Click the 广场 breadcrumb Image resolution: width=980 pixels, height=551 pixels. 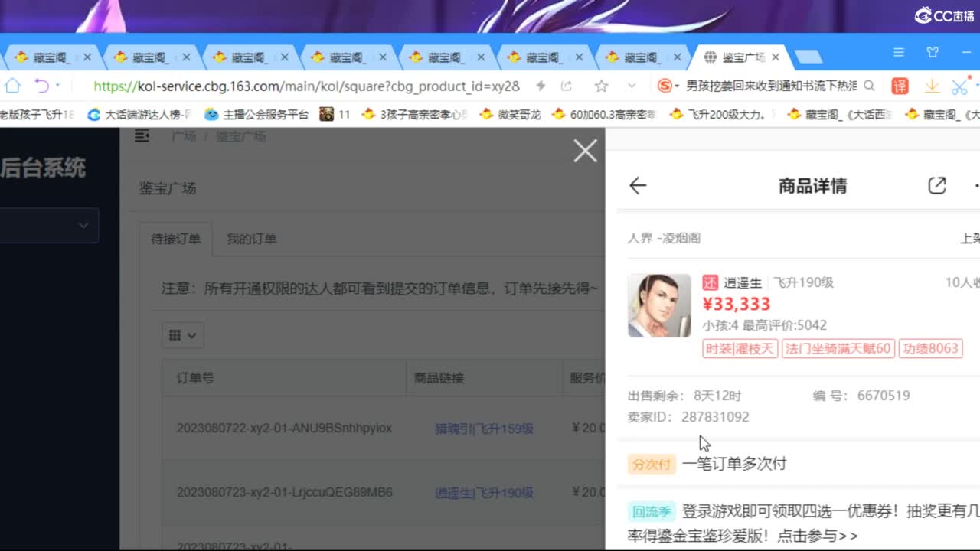click(x=184, y=136)
